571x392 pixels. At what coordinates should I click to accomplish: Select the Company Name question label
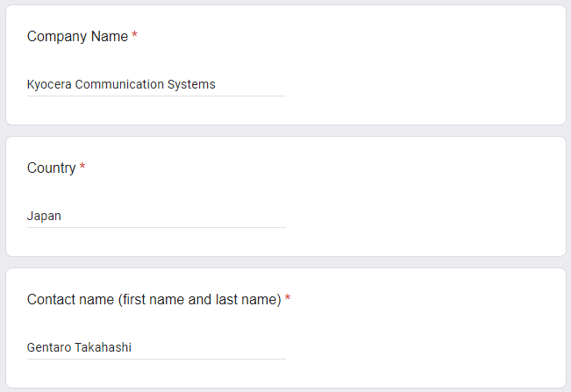77,37
